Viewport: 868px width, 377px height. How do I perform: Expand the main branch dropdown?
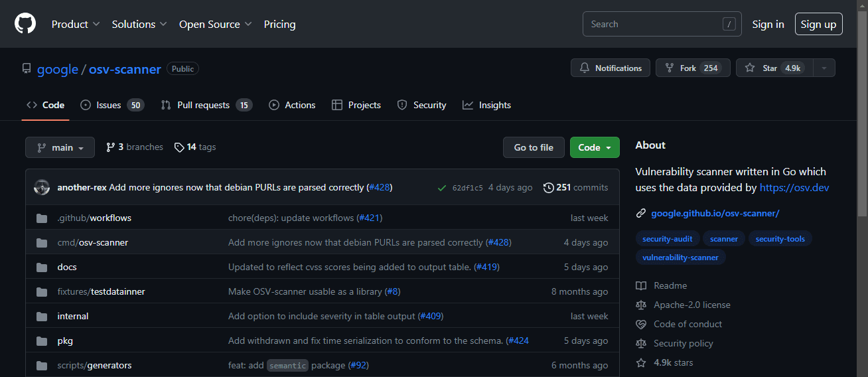(60, 147)
